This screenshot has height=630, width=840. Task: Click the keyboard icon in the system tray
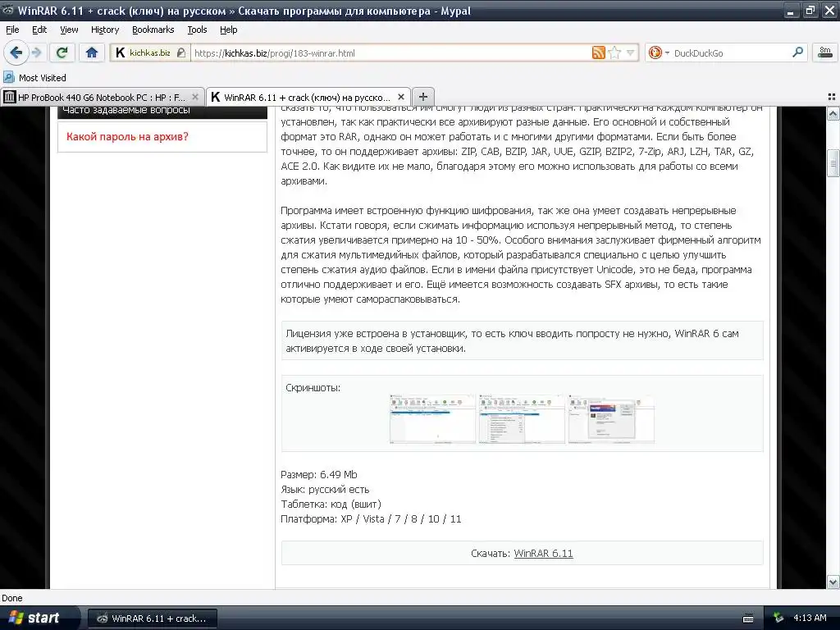(x=748, y=619)
